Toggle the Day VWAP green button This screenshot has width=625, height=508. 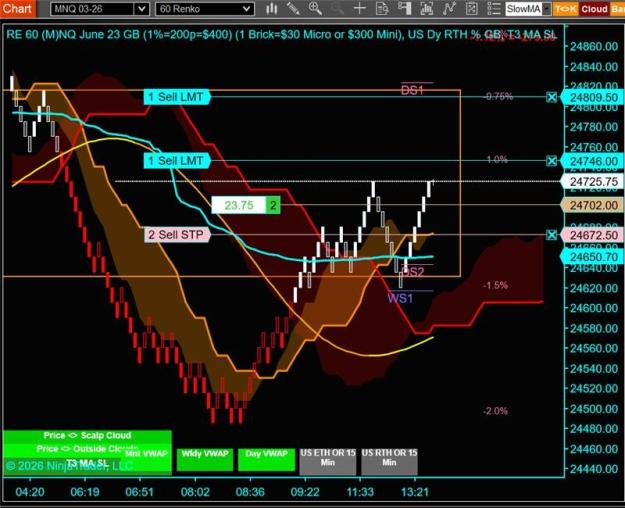[266, 459]
